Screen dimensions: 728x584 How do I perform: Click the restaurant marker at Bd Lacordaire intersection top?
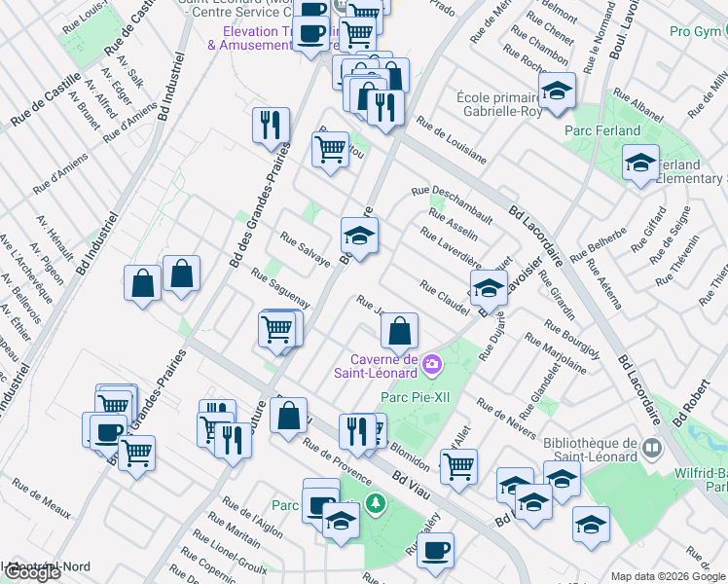[385, 110]
